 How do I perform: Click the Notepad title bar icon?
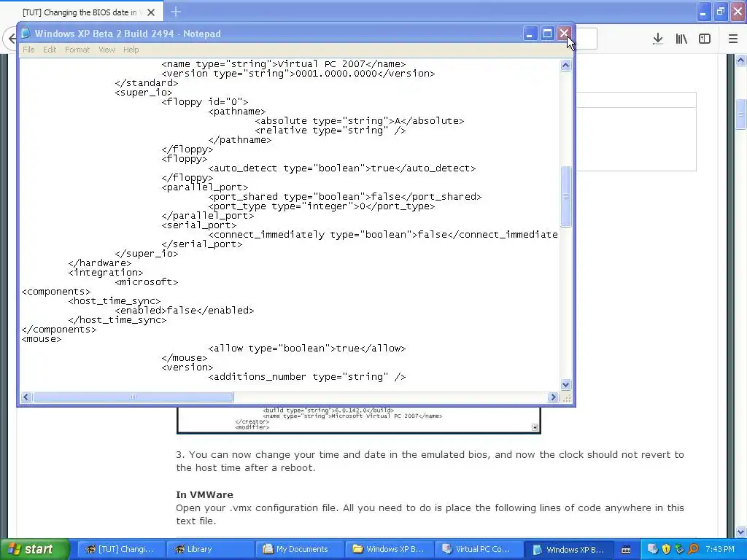[x=26, y=34]
